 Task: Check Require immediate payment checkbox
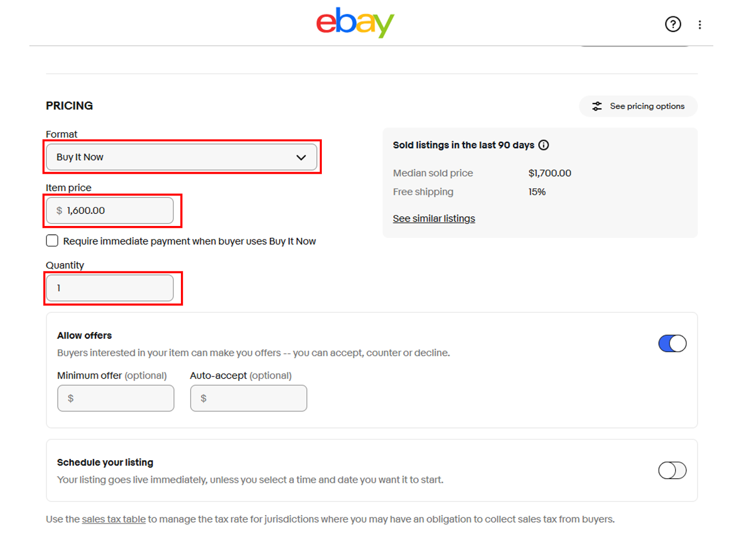coord(52,241)
